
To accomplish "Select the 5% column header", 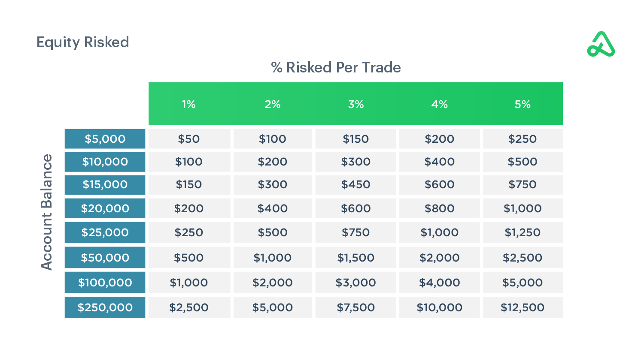I will [522, 104].
